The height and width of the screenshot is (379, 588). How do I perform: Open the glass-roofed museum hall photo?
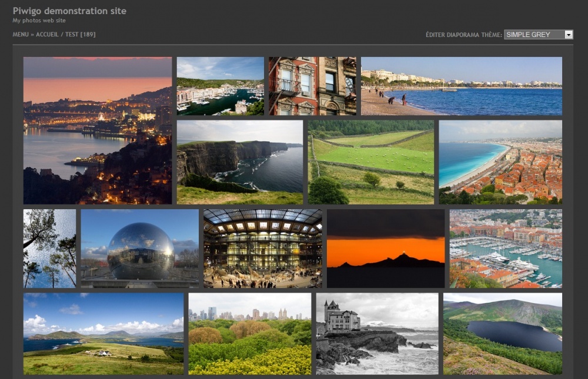[x=262, y=249]
